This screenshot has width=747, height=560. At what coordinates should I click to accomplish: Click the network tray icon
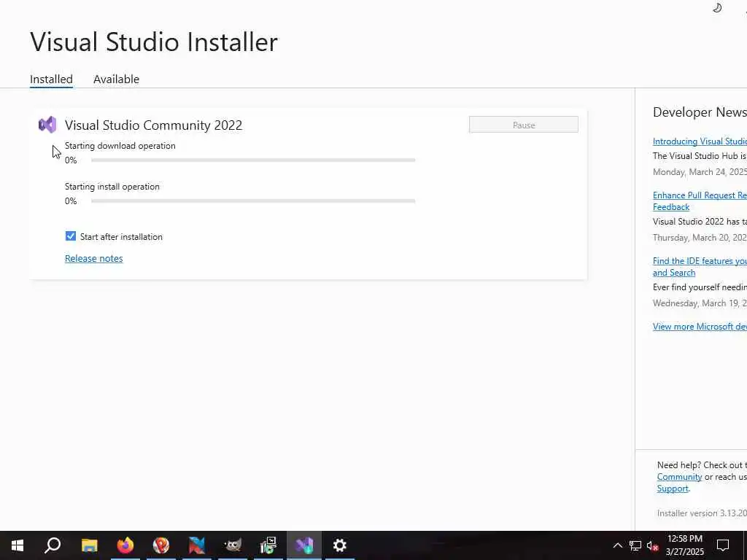coord(635,545)
